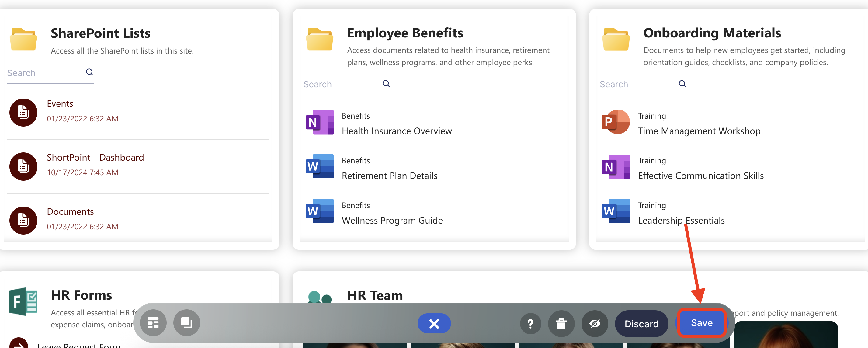Click Onboarding Materials search field

637,84
